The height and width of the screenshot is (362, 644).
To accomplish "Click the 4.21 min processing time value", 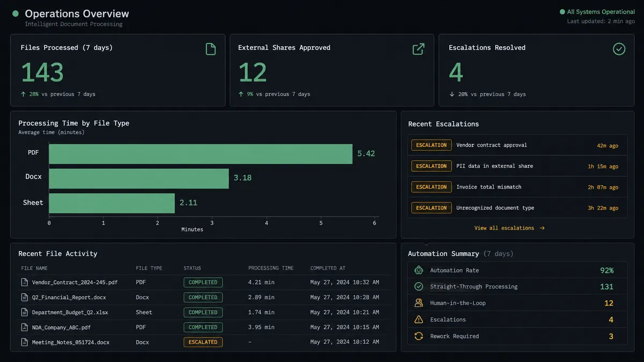I will coord(261,282).
